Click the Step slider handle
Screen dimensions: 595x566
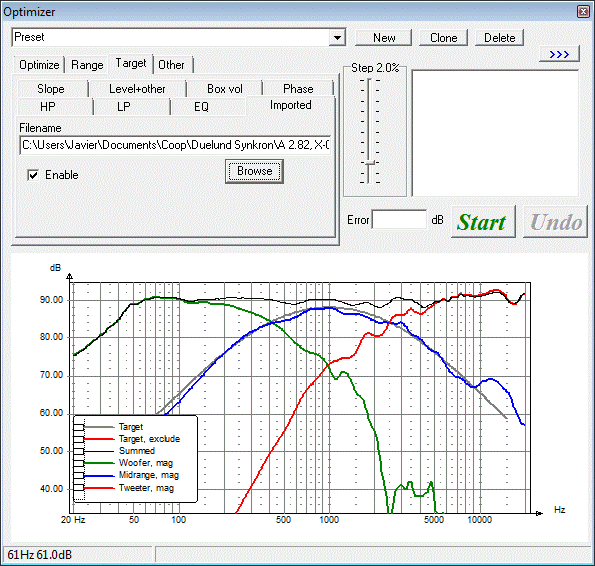click(x=369, y=163)
